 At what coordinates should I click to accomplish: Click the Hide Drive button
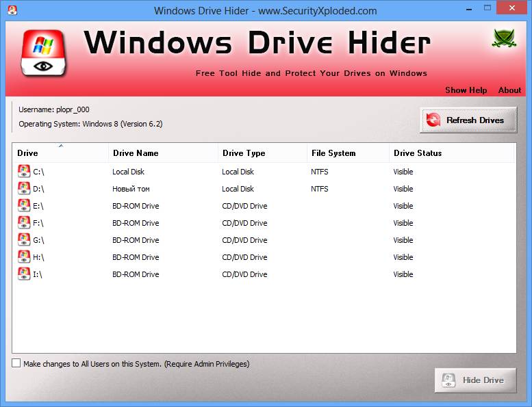tap(475, 380)
